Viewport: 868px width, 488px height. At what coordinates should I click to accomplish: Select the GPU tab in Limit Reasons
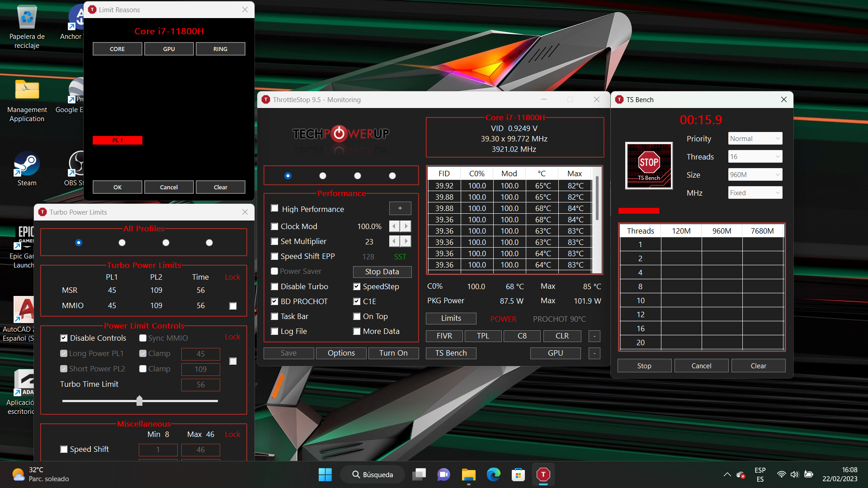tap(169, 49)
